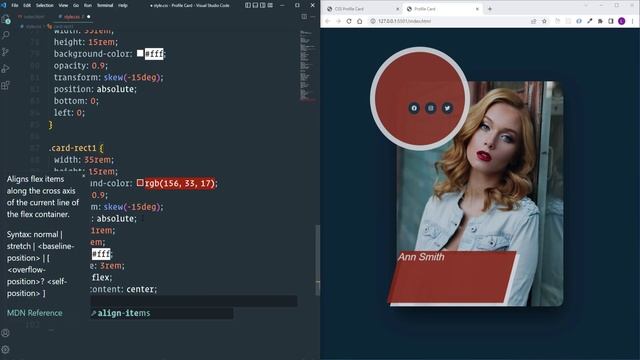Image resolution: width=640 pixels, height=360 pixels.
Task: Click .card-rect1 selector text
Action: tap(73, 148)
